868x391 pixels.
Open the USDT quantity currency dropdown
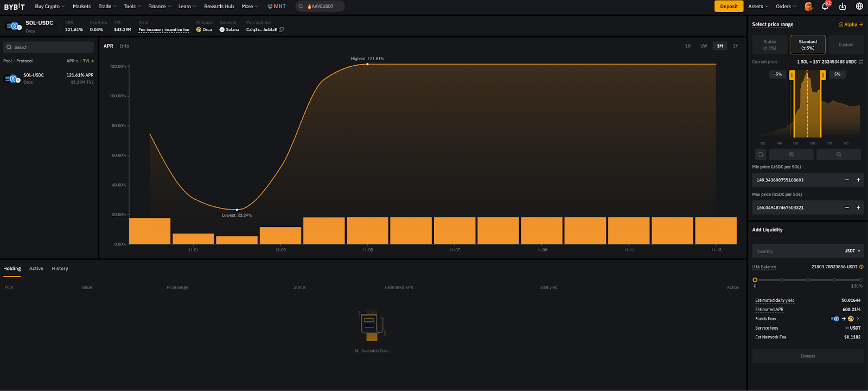pos(852,251)
